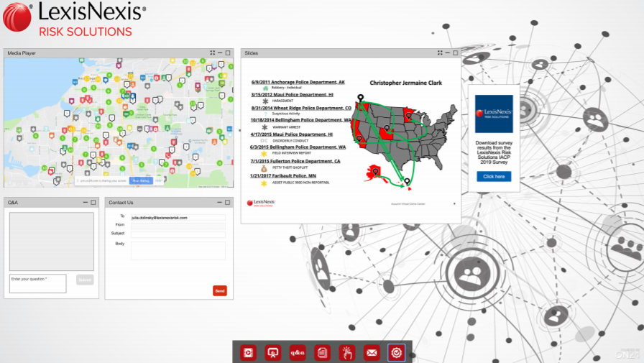Maximize the Q&A panel

[x=93, y=203]
